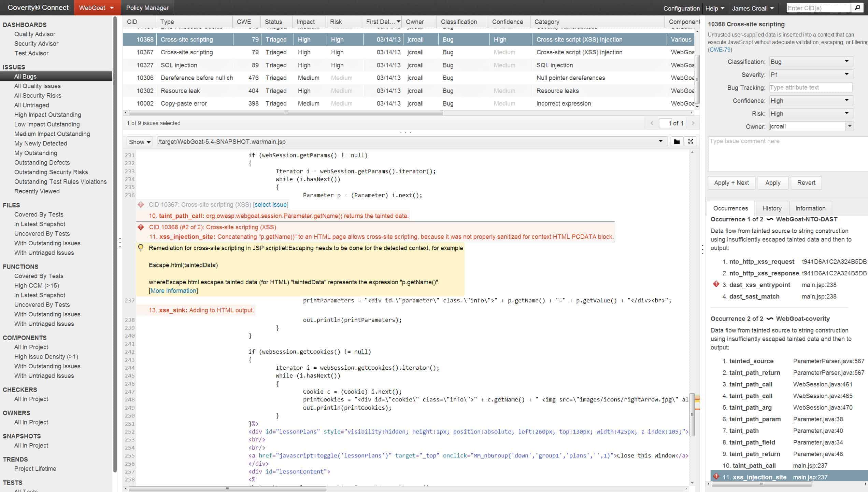868x492 pixels.
Task: Select the Resource leak issue row 10302
Action: tap(409, 91)
